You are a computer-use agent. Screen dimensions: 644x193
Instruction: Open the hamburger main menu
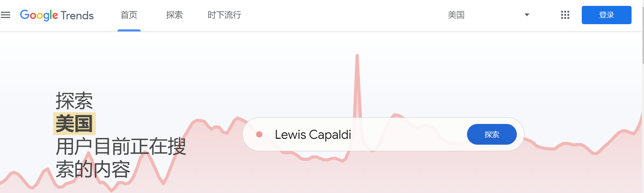click(6, 15)
